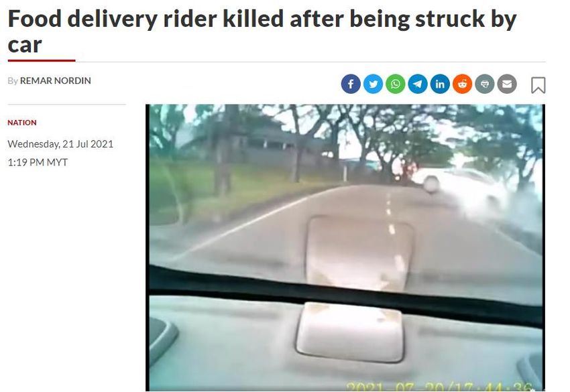Viewport: 570px width, 392px height.
Task: Click the word 'car' in the headline
Action: (x=25, y=46)
